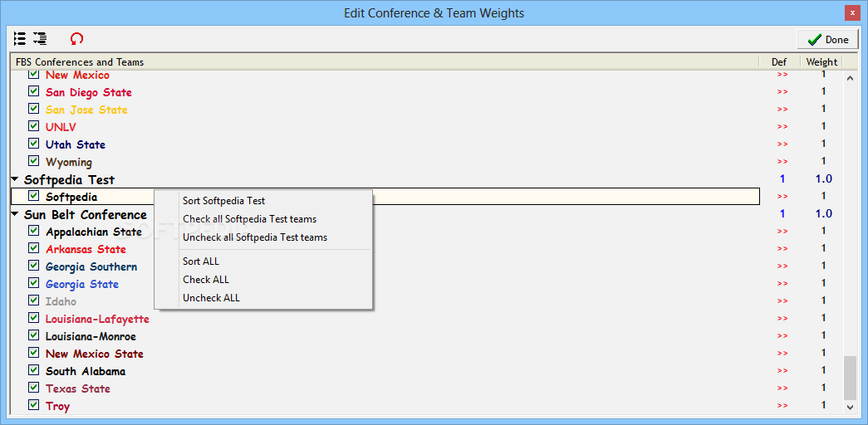Toggle the UNLV team checkbox

(x=34, y=126)
